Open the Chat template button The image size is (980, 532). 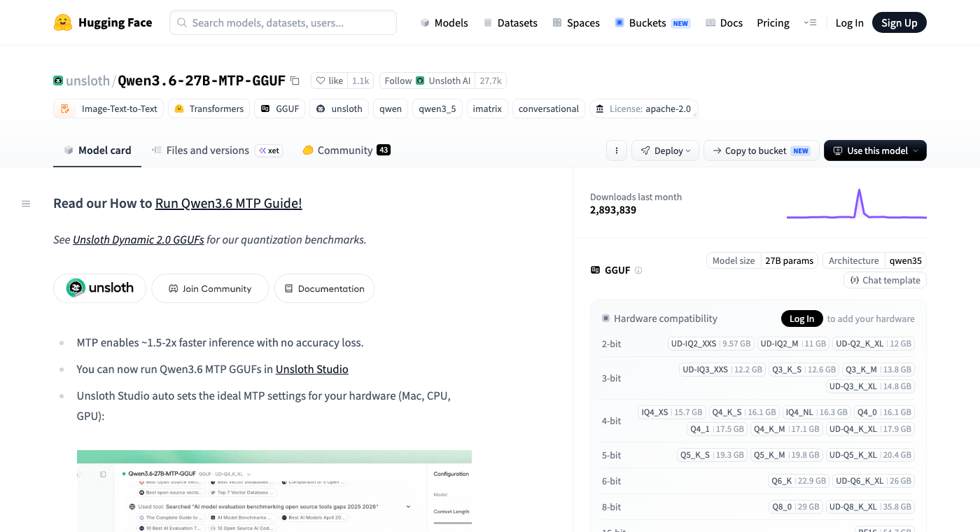coord(885,280)
